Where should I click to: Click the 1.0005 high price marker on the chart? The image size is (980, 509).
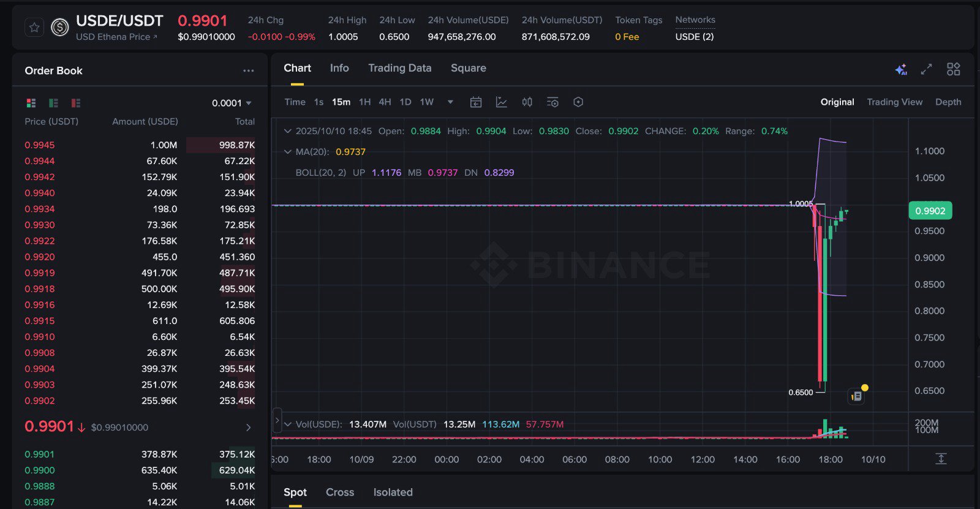coord(801,204)
